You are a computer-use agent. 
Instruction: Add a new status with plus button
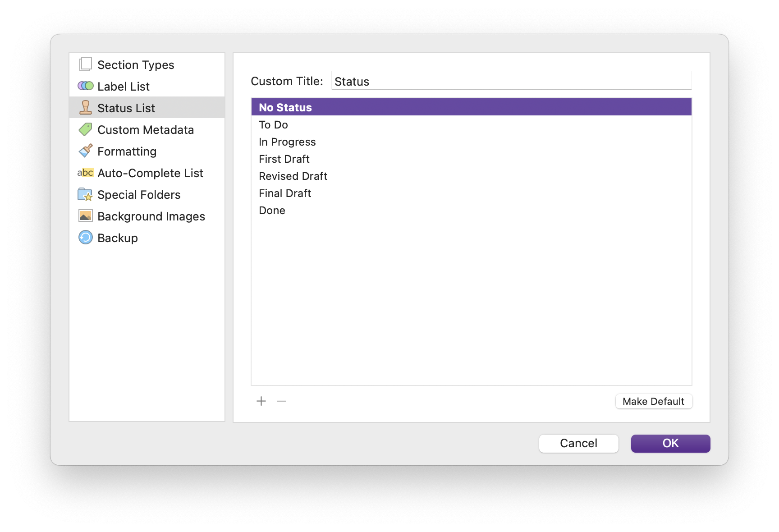tap(261, 401)
